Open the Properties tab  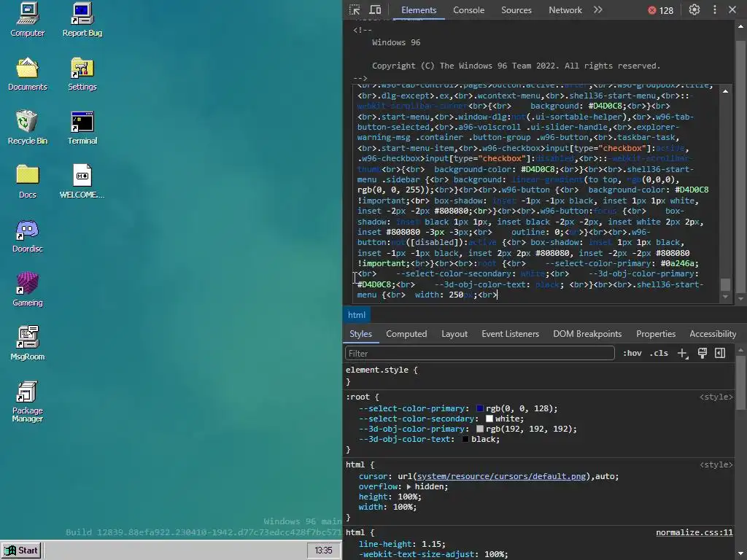[656, 334]
